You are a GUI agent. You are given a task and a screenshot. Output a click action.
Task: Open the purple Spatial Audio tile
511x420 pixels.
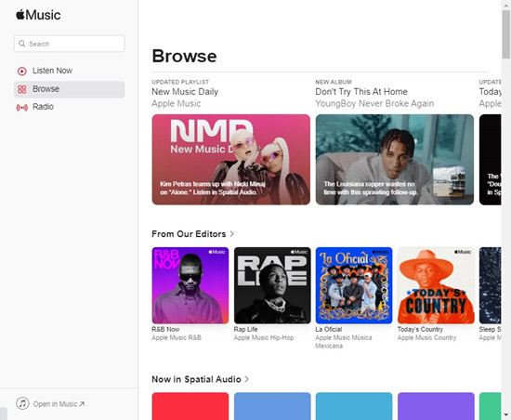click(x=436, y=406)
